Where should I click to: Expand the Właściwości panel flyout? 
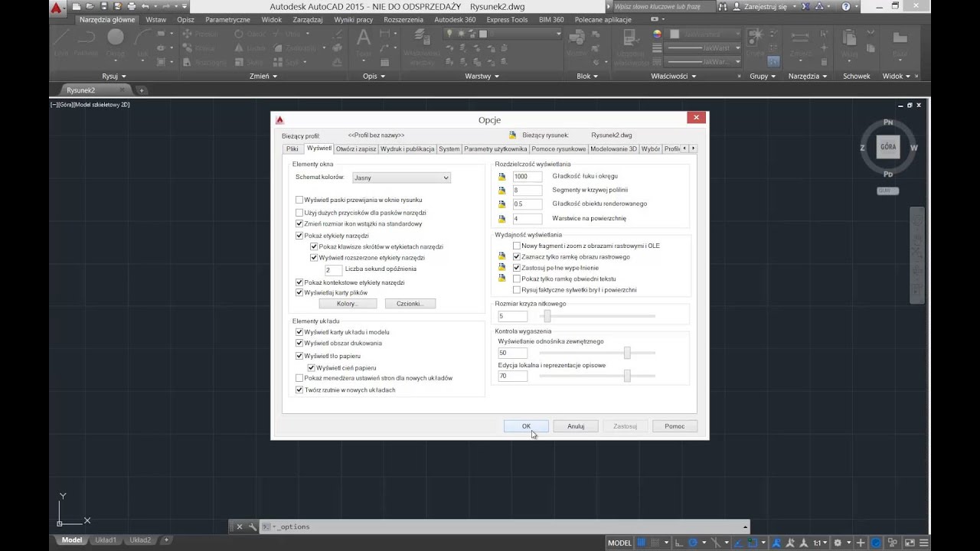(x=673, y=76)
